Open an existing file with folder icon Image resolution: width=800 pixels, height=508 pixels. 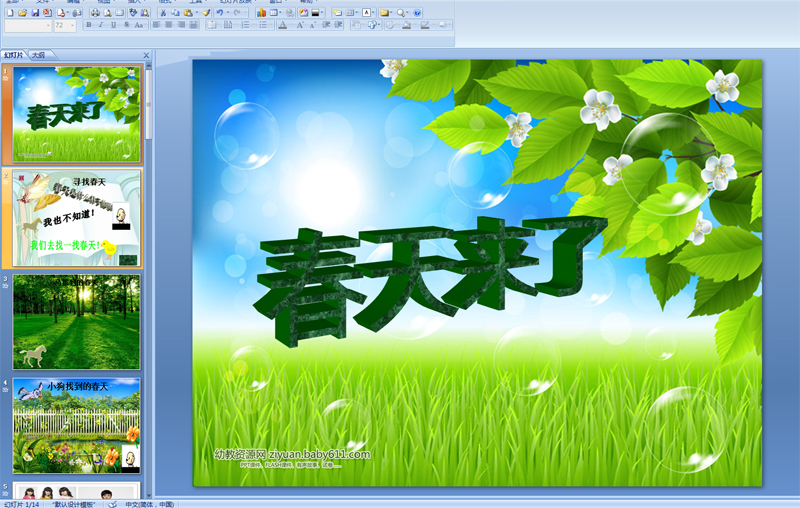point(22,13)
